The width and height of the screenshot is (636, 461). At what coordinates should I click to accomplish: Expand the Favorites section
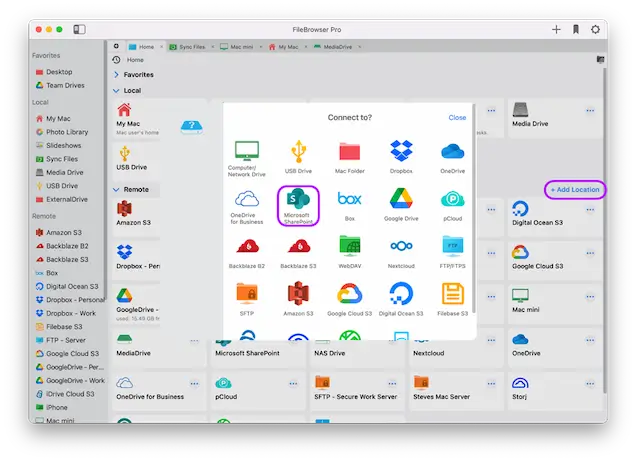click(x=116, y=75)
